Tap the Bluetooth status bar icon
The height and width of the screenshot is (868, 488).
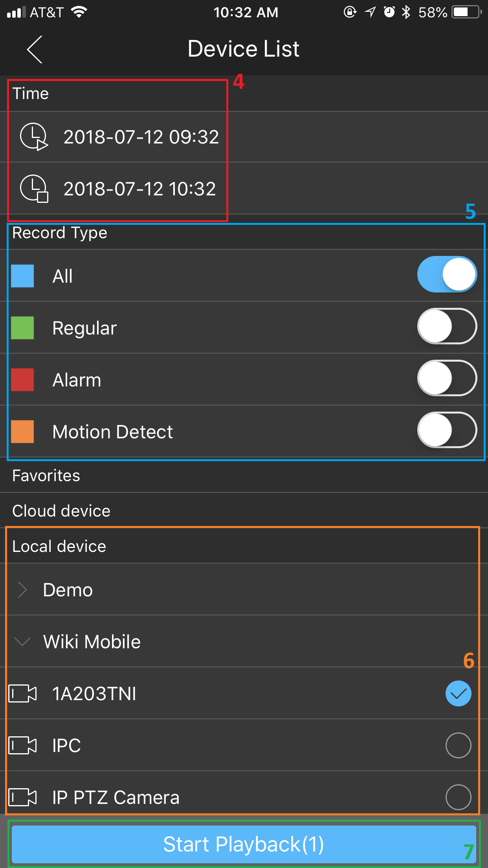coord(406,13)
